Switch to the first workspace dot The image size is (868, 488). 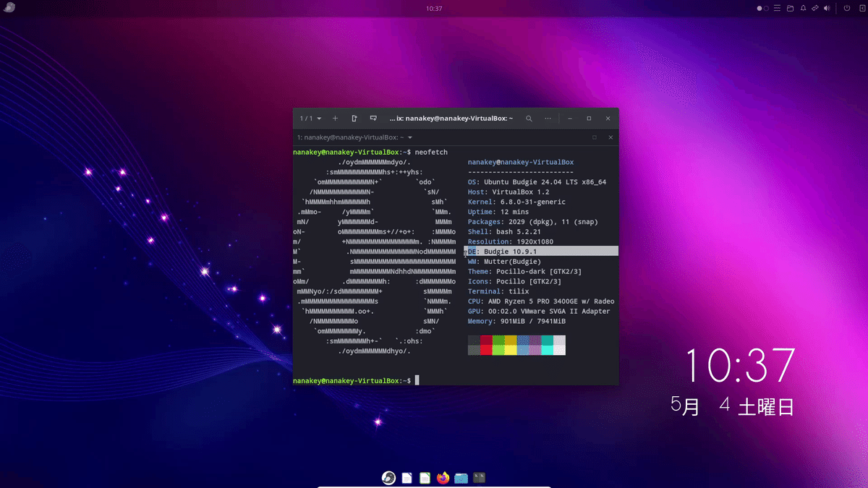[x=759, y=9]
